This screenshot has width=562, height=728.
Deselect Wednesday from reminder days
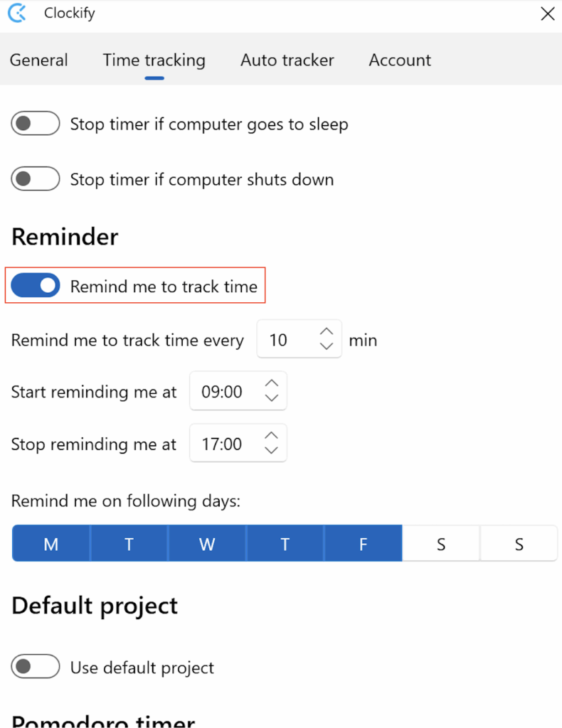pyautogui.click(x=207, y=544)
